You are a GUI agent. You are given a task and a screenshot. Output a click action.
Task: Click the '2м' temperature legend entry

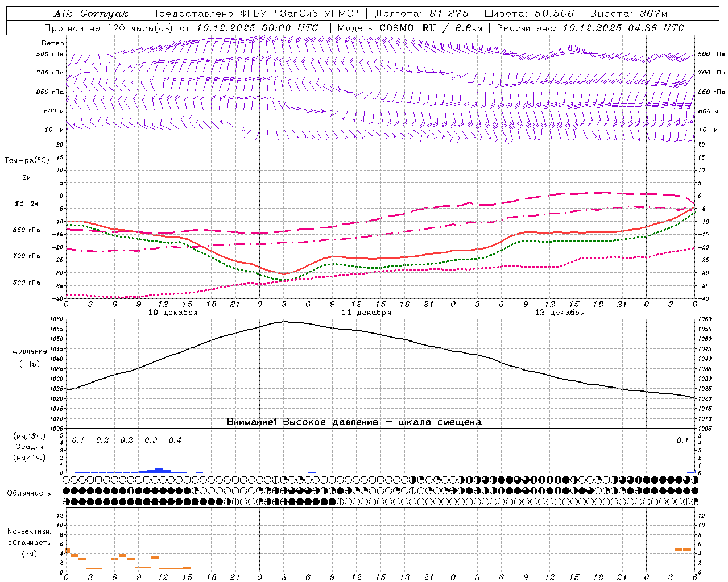[x=27, y=178]
